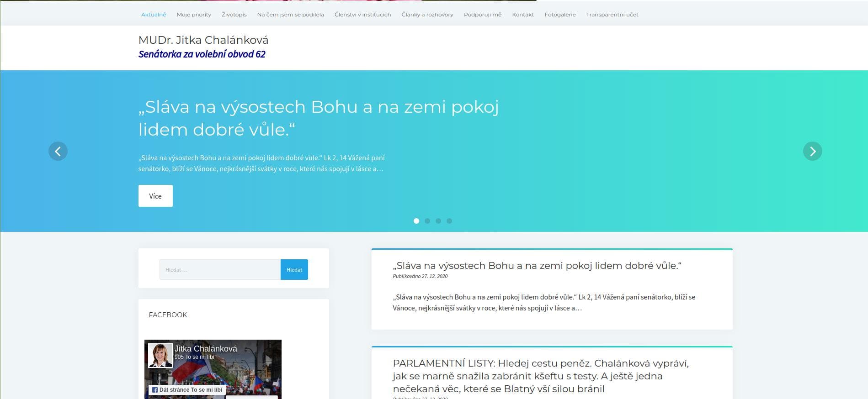Open Členství v institucích page
Viewport: 868px width, 399px height.
pyautogui.click(x=362, y=15)
